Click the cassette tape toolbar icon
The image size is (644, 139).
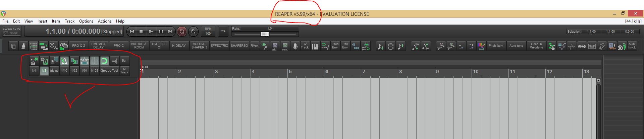coord(592,46)
